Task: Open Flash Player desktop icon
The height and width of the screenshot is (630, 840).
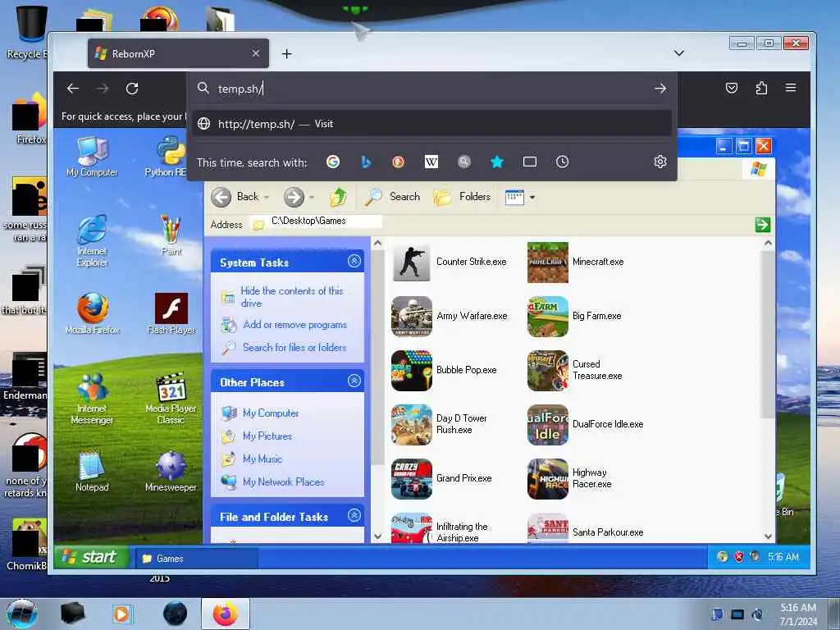Action: pos(171,313)
